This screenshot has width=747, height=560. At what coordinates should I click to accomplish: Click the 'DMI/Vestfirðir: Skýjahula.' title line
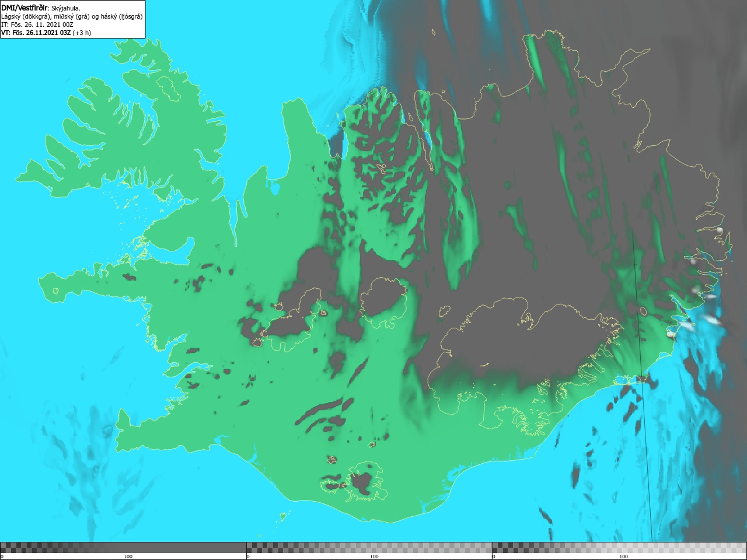41,8
